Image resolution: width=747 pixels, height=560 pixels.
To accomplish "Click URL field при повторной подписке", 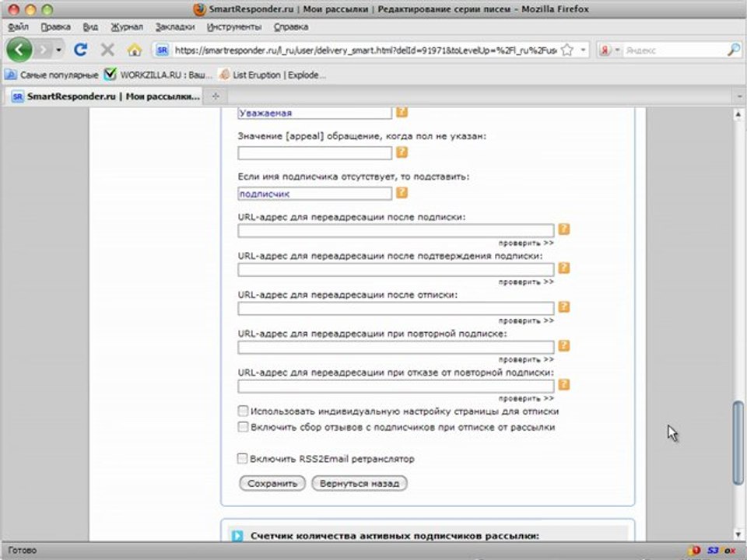I will (x=396, y=347).
